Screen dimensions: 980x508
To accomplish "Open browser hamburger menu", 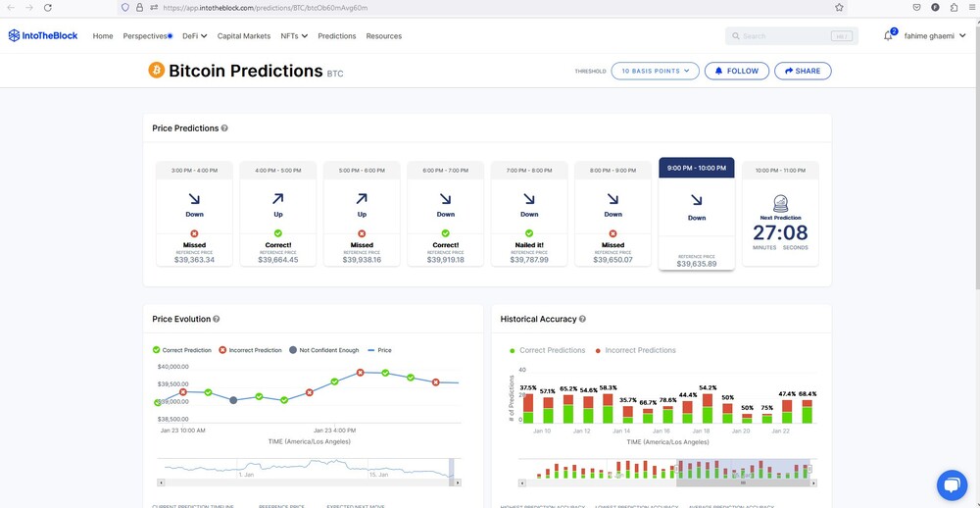I will pos(970,8).
